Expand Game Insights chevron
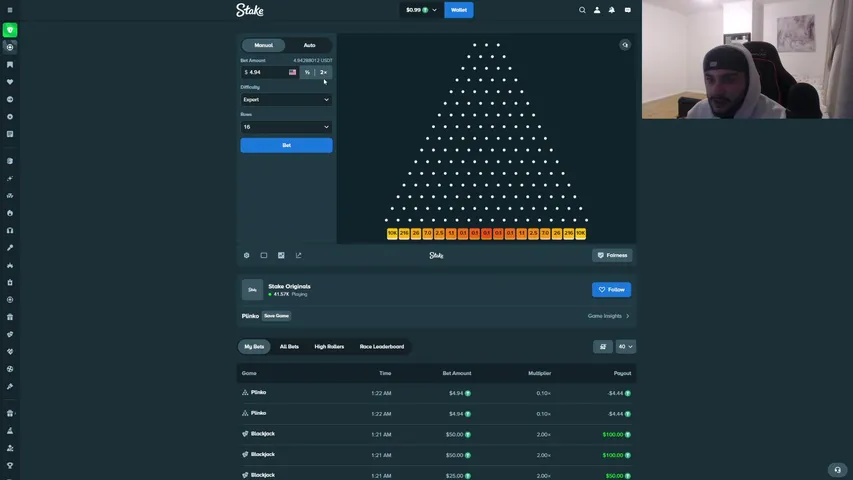 tap(628, 316)
